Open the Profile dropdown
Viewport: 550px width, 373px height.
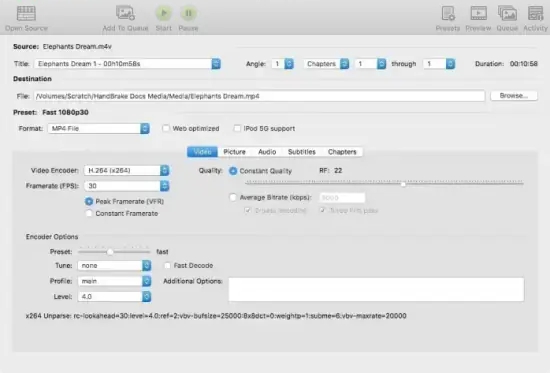(114, 281)
